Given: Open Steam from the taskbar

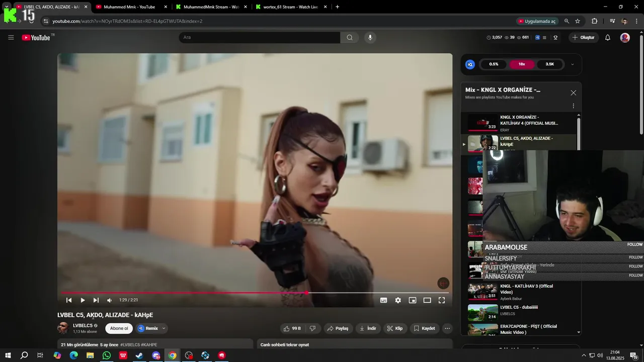Looking at the screenshot, I should click(139, 355).
